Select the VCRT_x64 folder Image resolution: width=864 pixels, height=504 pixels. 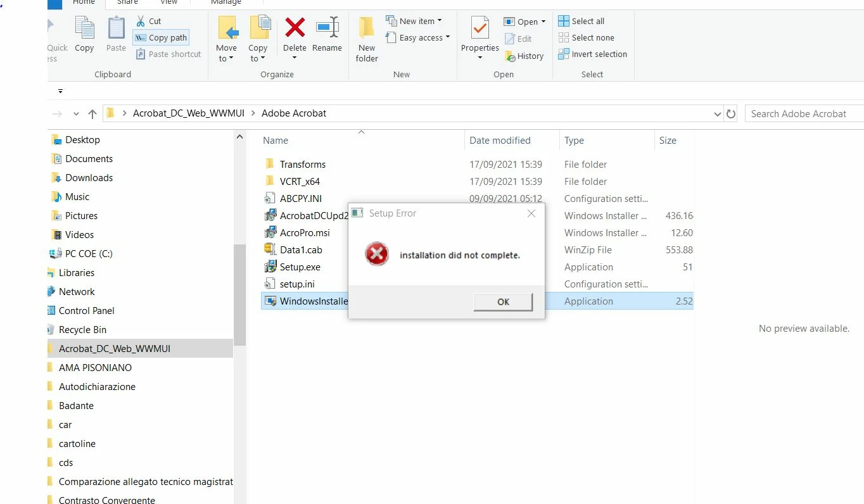tap(300, 182)
